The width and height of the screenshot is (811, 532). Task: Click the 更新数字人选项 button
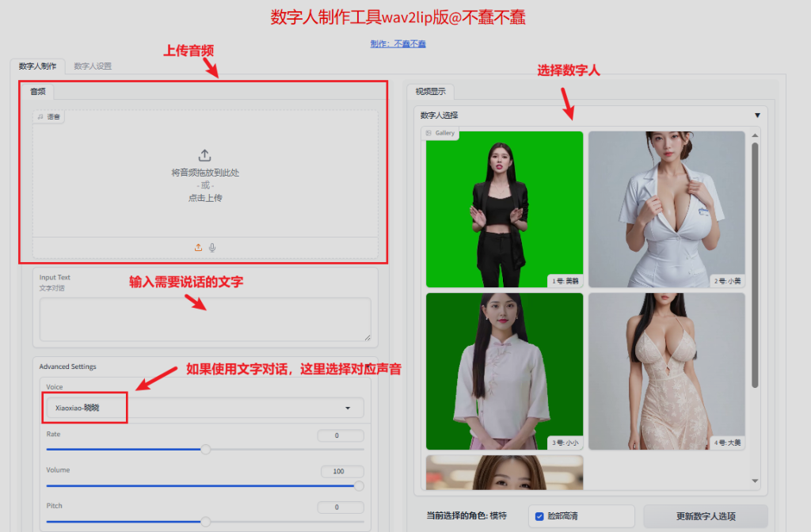click(x=705, y=516)
